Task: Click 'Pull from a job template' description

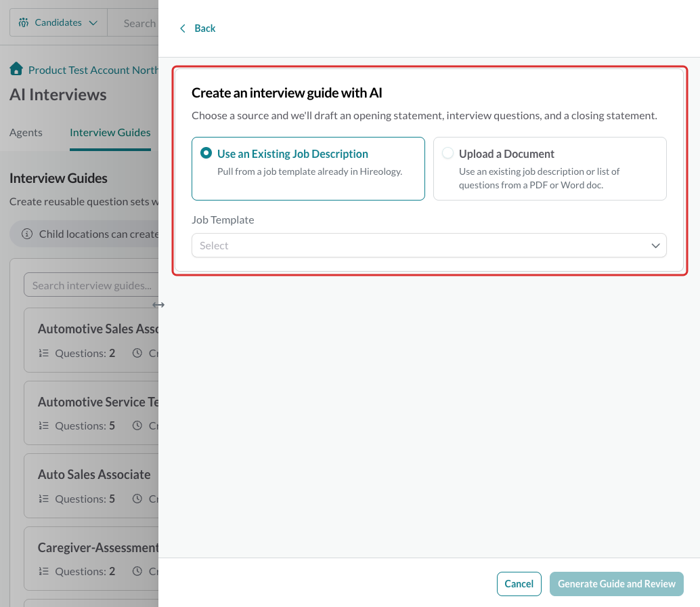Action: pyautogui.click(x=310, y=171)
